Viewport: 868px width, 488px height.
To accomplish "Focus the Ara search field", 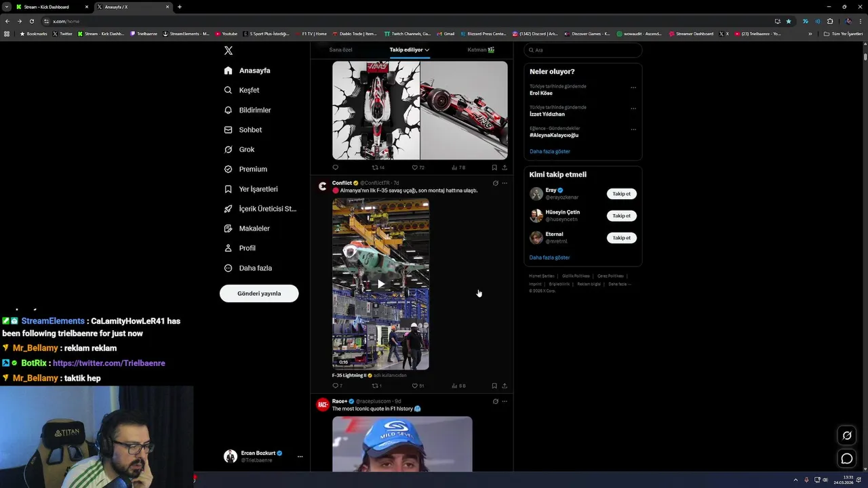I will [583, 50].
